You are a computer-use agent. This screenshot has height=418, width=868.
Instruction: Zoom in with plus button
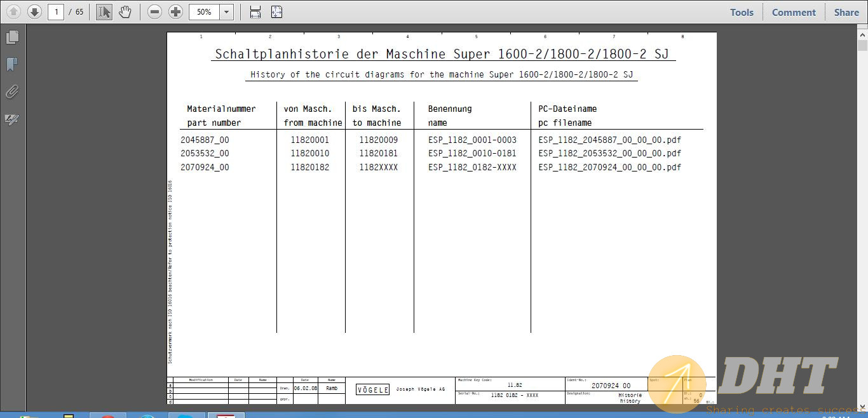176,11
